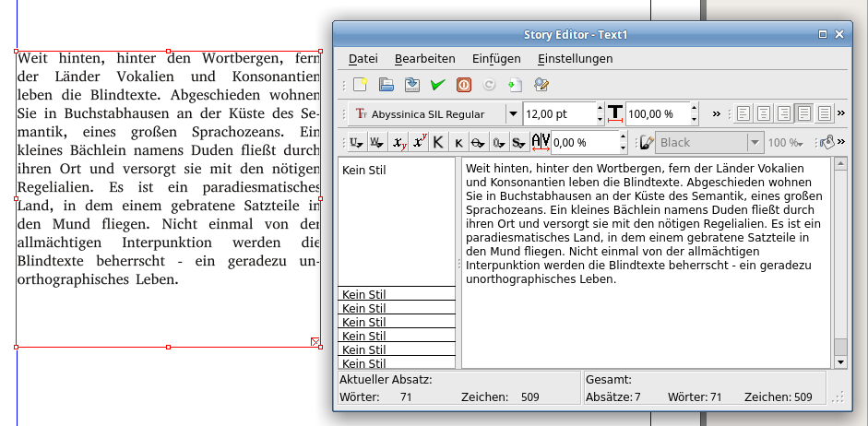The width and height of the screenshot is (868, 426).
Task: Toggle superscript formatting
Action: coord(419,143)
